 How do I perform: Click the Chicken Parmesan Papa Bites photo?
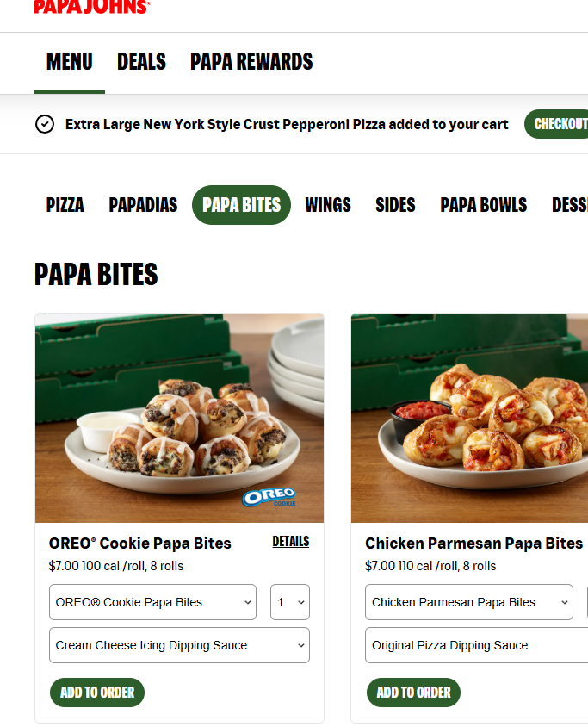469,419
